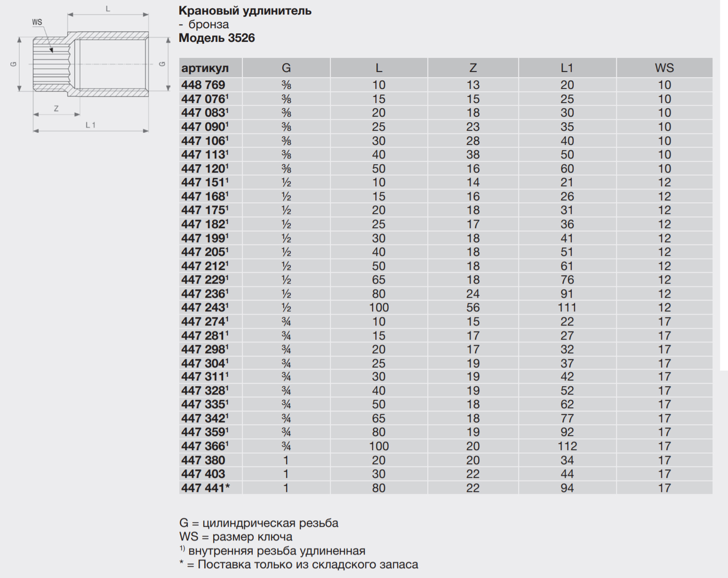Select article number 447 380
Viewport: 728px width, 578px height.
click(x=203, y=460)
